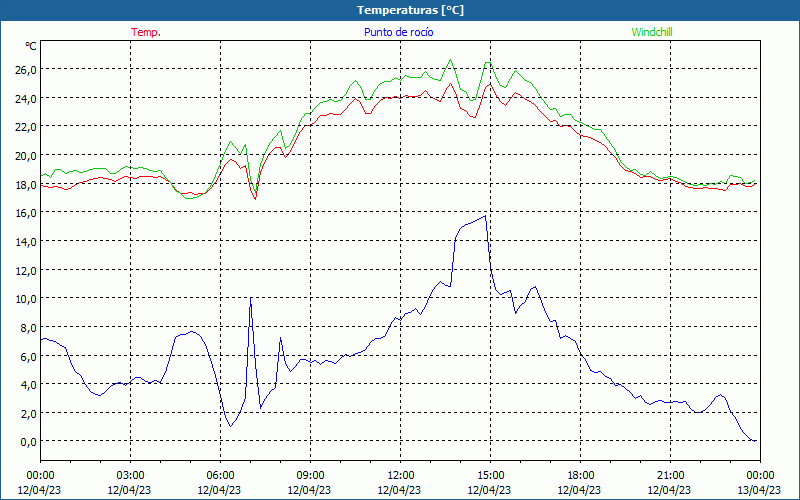Click the 10,0 y-axis value
Viewport: 800px width, 500px height.
[x=26, y=299]
